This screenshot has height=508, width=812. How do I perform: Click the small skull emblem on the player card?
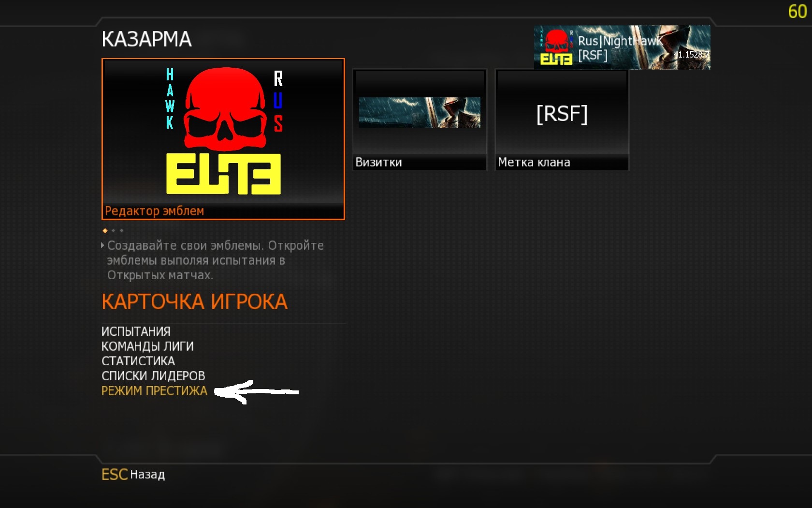click(x=556, y=47)
